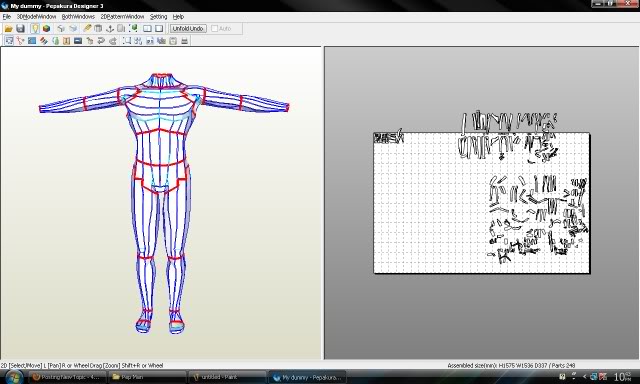Image resolution: width=640 pixels, height=384 pixels.
Task: Open the 2DPatternWindow menu
Action: point(122,17)
